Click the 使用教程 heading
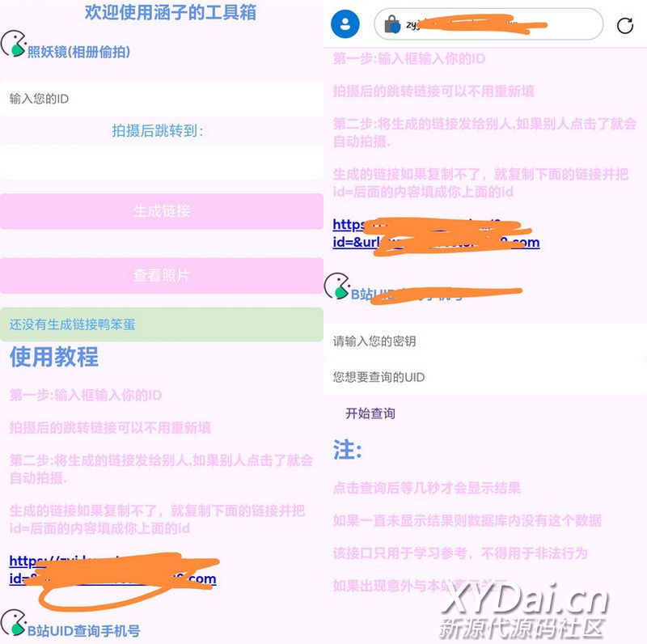The width and height of the screenshot is (647, 644). pos(54,357)
